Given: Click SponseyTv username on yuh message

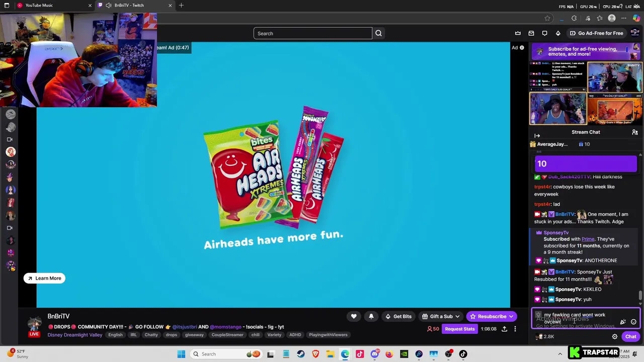Looking at the screenshot, I should pyautogui.click(x=569, y=300).
